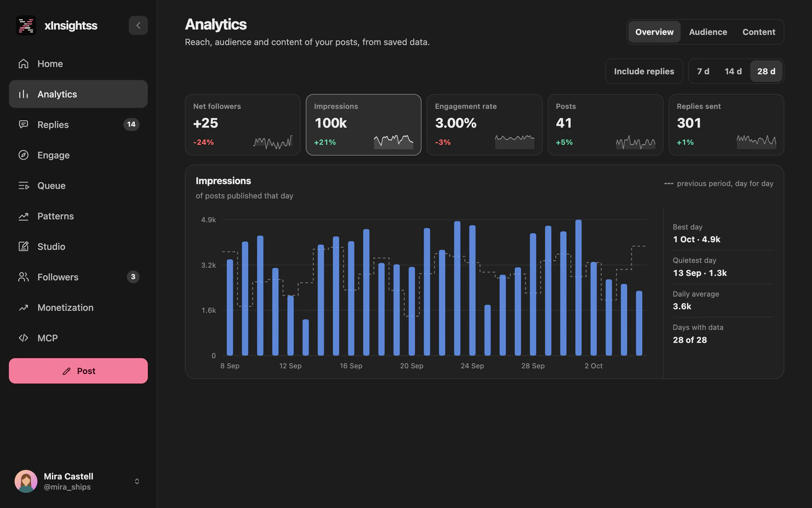Toggle the Include replies option
The height and width of the screenshot is (508, 812).
(x=644, y=71)
